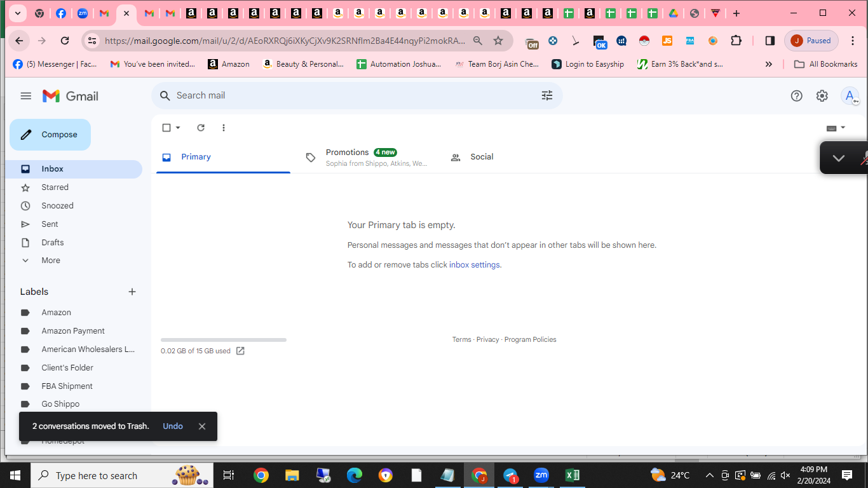This screenshot has width=868, height=488.
Task: Open the Login to Easyship bookmark
Action: [x=588, y=64]
